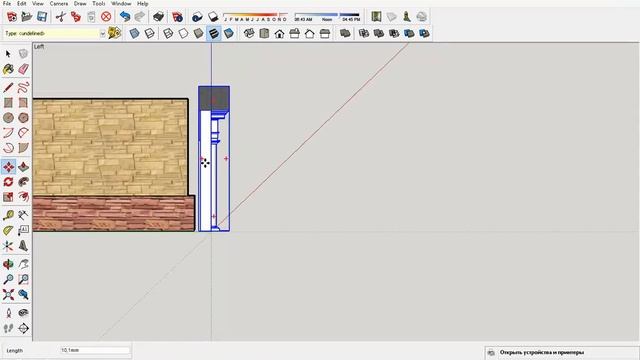Select the Walk footprints tool
The image size is (640, 360).
pyautogui.click(x=8, y=328)
